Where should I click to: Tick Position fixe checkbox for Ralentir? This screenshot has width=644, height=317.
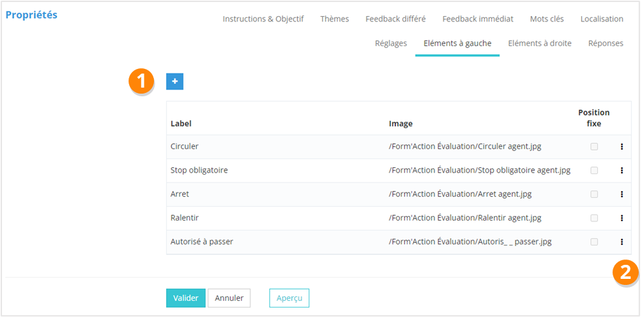click(594, 218)
